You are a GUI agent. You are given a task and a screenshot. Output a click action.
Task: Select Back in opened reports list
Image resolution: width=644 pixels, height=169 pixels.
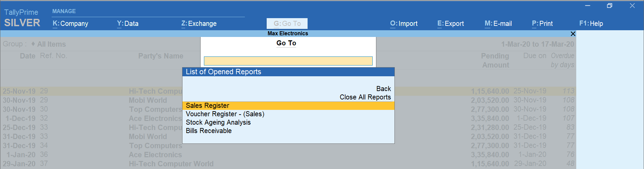click(x=383, y=89)
